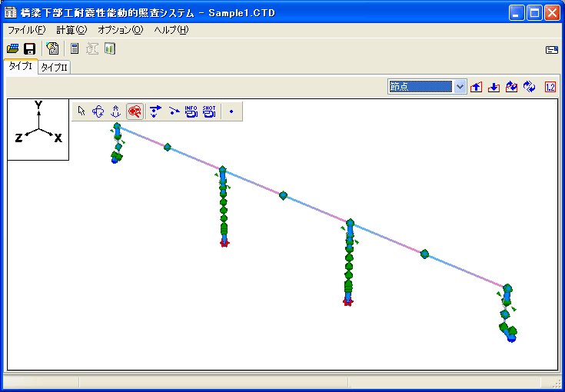Screen dimensions: 565x392
Task: Click the INFO camera icon
Action: (x=191, y=111)
